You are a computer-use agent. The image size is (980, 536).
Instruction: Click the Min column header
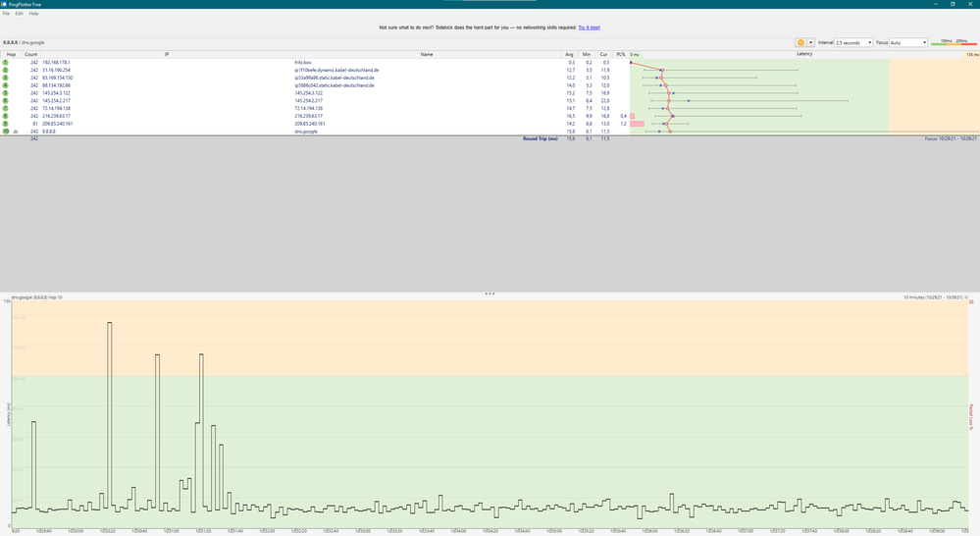(x=587, y=54)
